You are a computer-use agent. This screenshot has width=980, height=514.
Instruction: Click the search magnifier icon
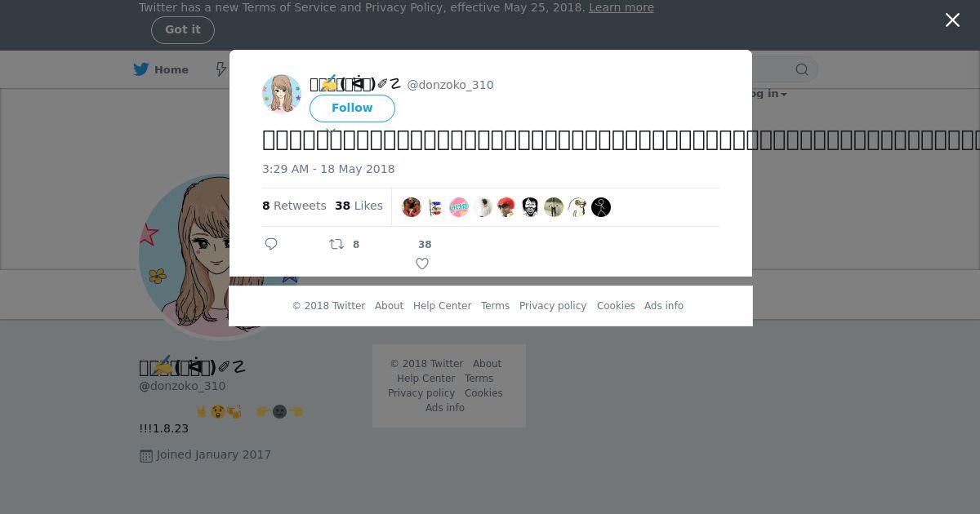pyautogui.click(x=802, y=69)
